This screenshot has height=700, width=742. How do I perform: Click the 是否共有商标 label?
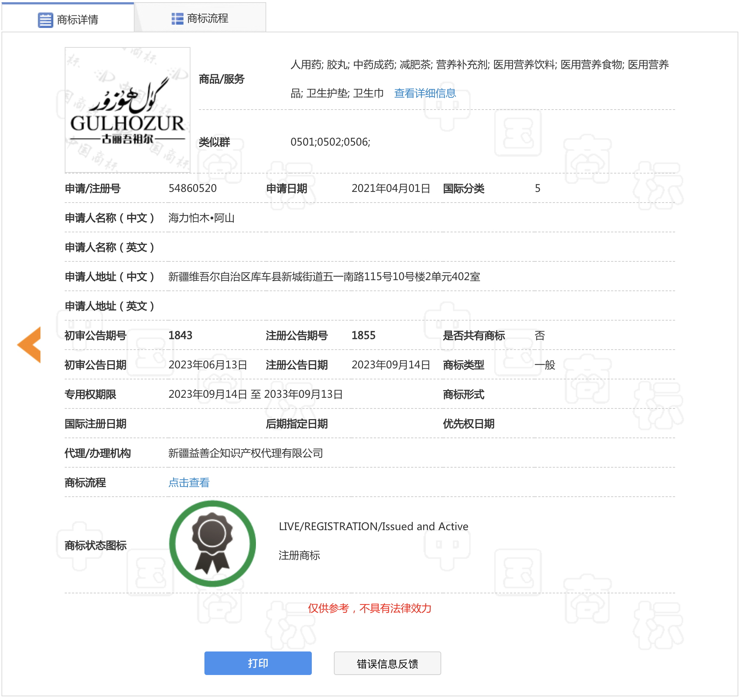474,336
